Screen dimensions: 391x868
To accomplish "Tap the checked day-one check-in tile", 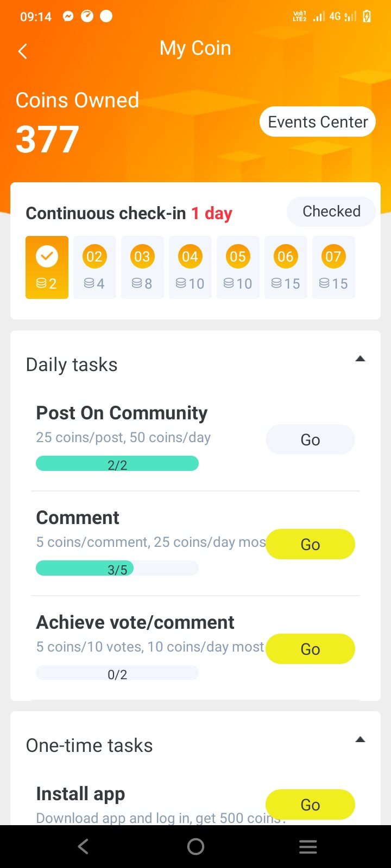I will point(47,267).
